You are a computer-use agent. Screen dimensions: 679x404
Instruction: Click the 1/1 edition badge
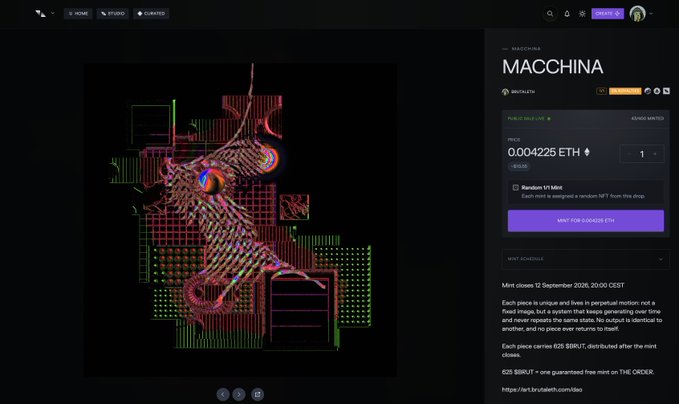[601, 91]
